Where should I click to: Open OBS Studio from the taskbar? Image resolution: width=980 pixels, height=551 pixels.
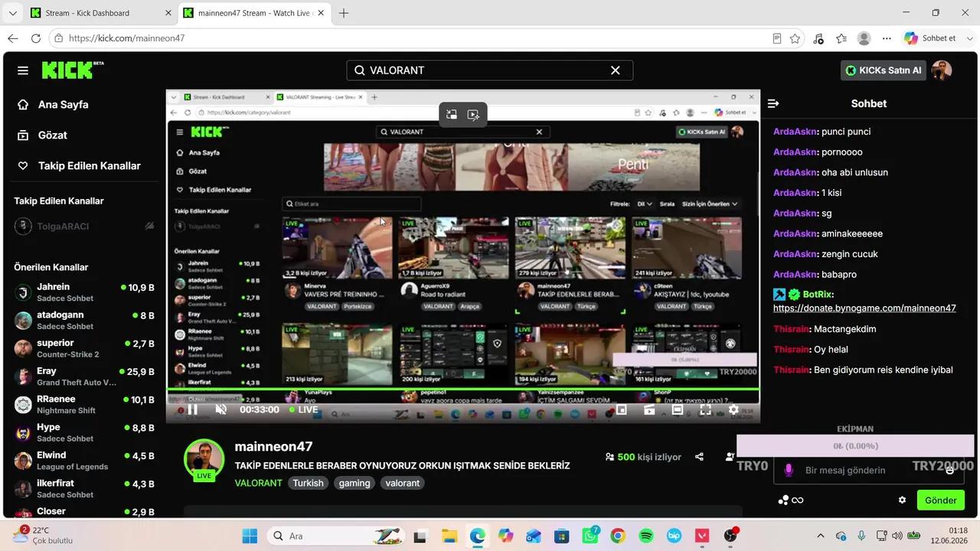(x=730, y=536)
